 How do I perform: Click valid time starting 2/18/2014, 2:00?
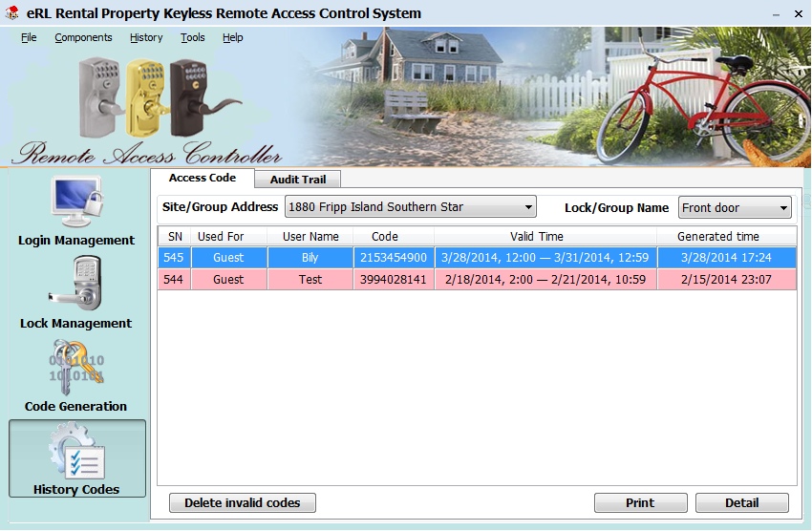[x=545, y=280]
